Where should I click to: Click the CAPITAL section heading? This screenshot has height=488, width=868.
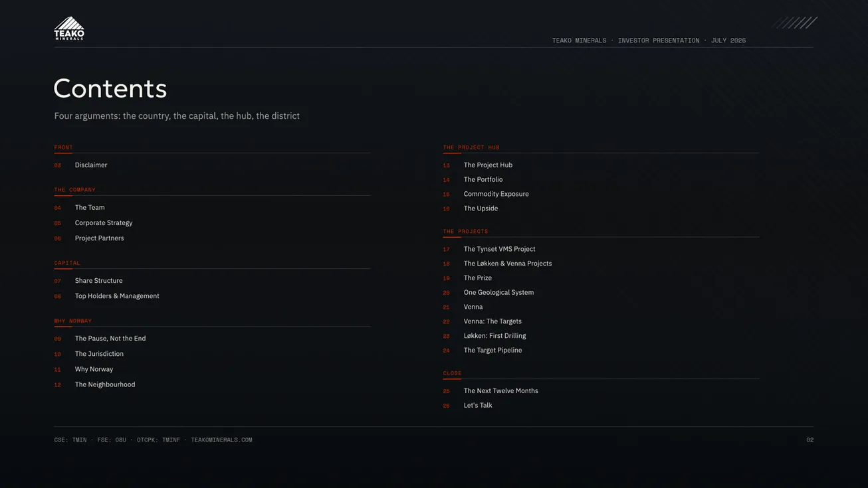[x=67, y=263]
